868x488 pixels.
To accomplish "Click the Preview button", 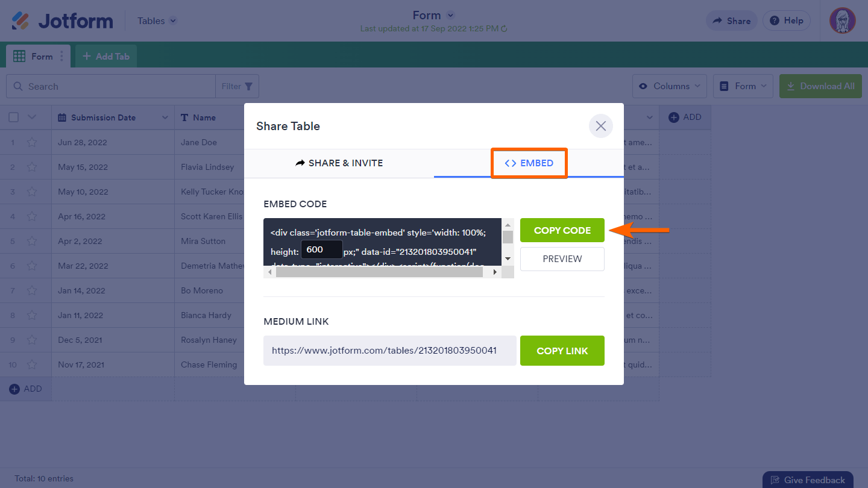I will point(562,259).
